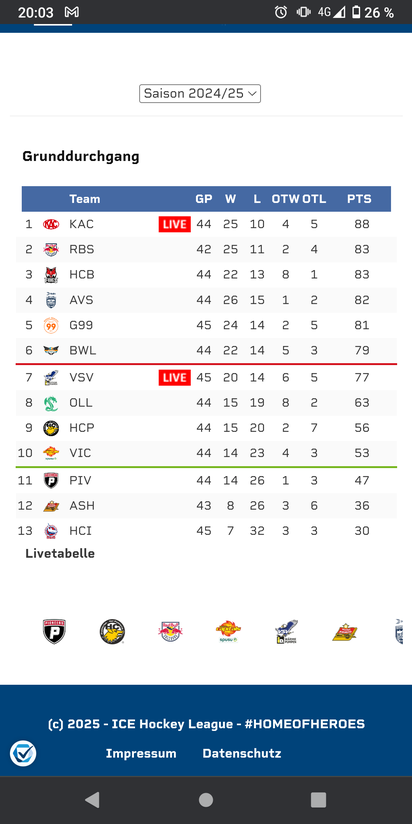The width and height of the screenshot is (412, 824).
Task: Open the Datenschutz link
Action: click(x=242, y=754)
